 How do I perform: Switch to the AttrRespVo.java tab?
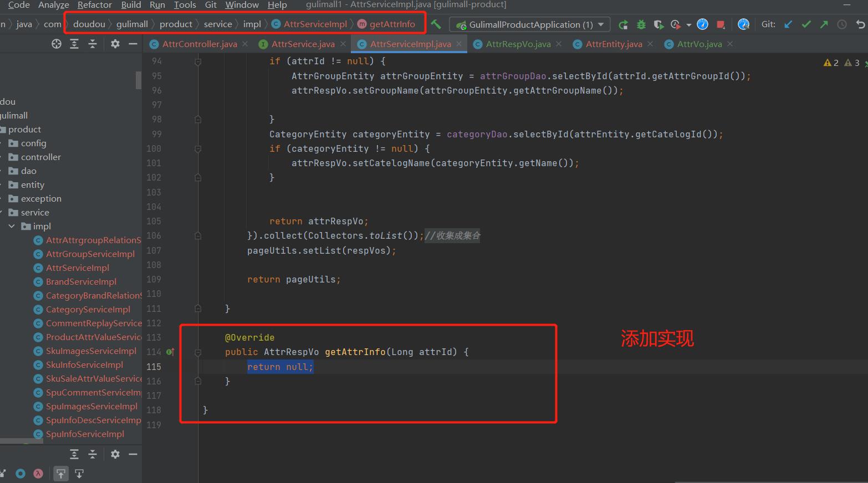[518, 44]
